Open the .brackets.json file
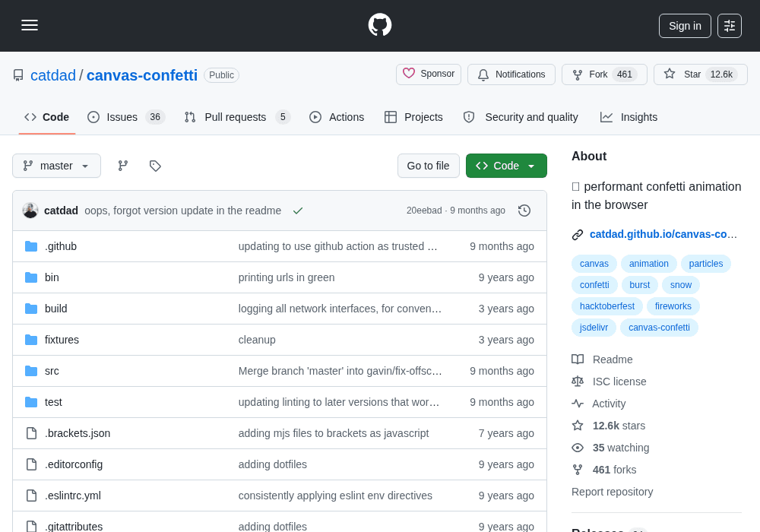This screenshot has width=760, height=532. (x=78, y=433)
